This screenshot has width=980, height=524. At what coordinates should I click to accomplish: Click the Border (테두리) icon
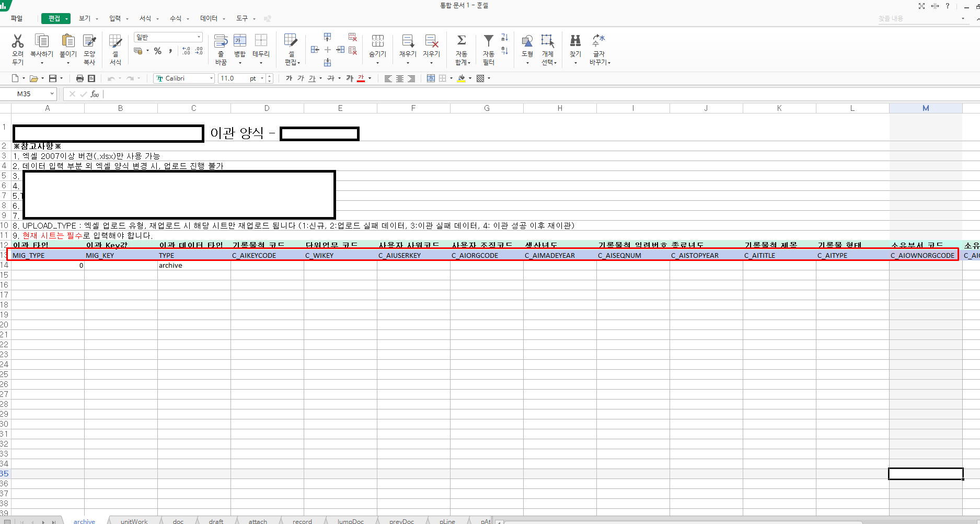pos(261,41)
